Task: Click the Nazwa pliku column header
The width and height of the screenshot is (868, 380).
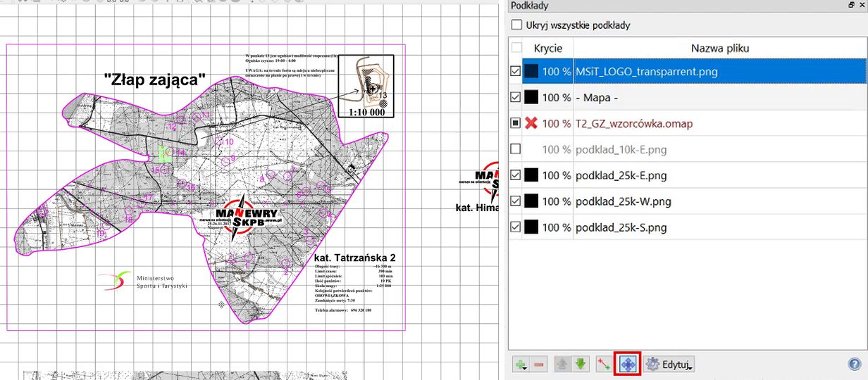Action: (719, 48)
